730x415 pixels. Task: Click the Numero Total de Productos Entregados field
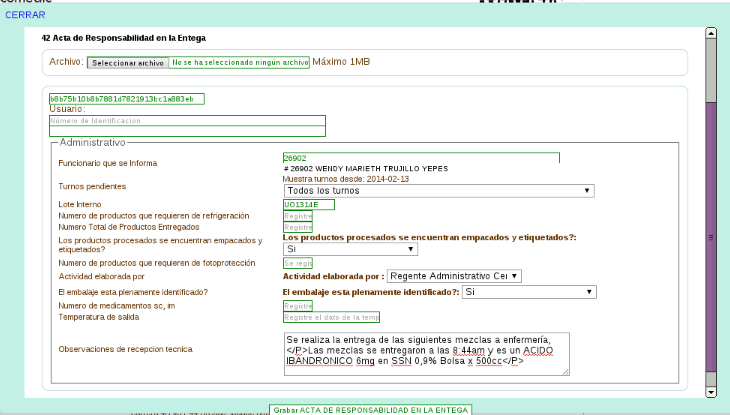click(x=298, y=227)
